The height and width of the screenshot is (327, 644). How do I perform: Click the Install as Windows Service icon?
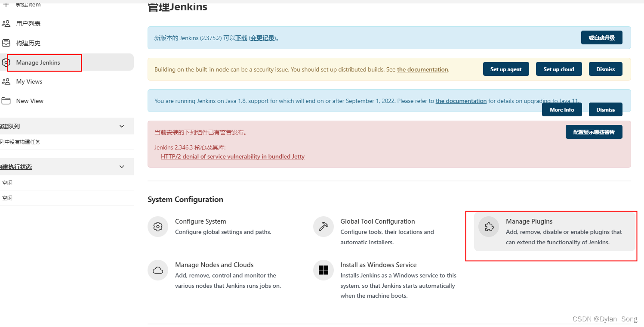tap(324, 270)
